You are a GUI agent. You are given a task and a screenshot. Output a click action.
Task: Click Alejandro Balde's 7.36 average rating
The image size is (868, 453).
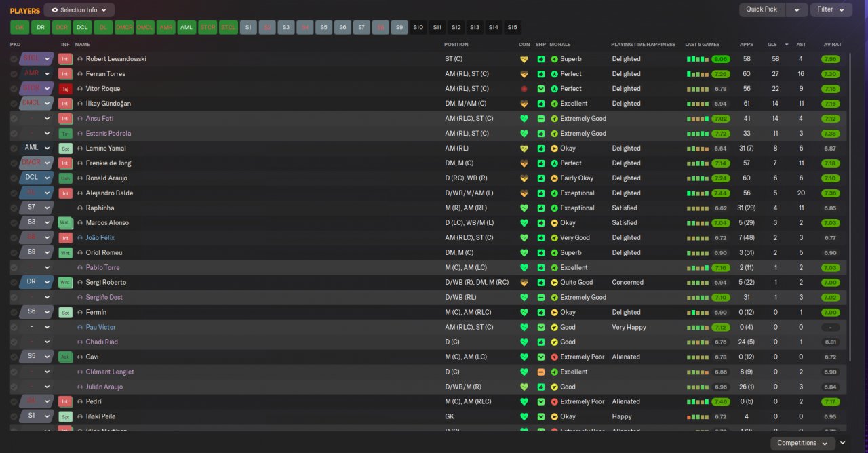(x=830, y=193)
